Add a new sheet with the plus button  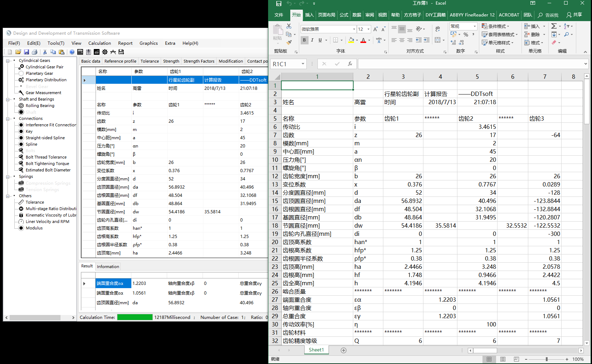point(344,350)
